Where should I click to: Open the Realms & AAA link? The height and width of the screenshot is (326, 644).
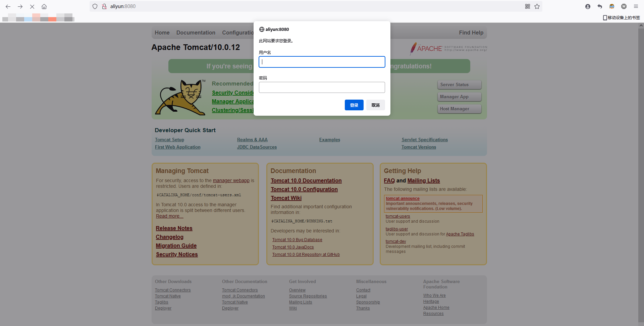tap(252, 140)
